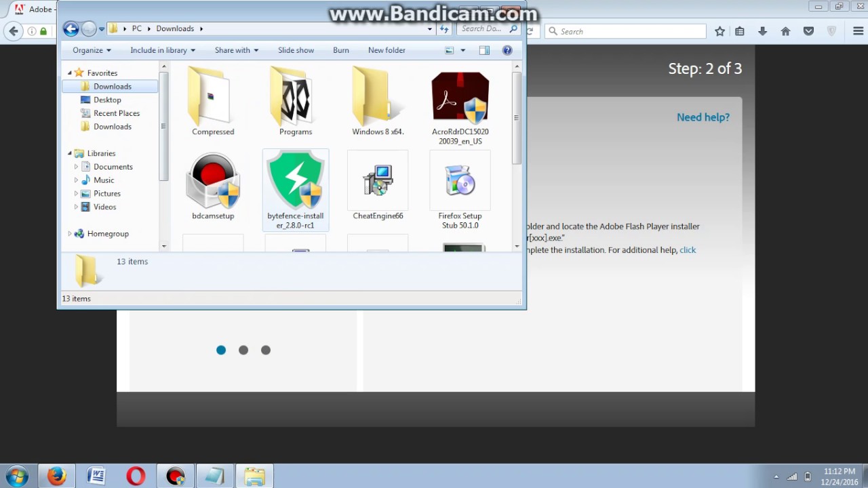Open Include in library dropdown
868x488 pixels.
pos(163,50)
